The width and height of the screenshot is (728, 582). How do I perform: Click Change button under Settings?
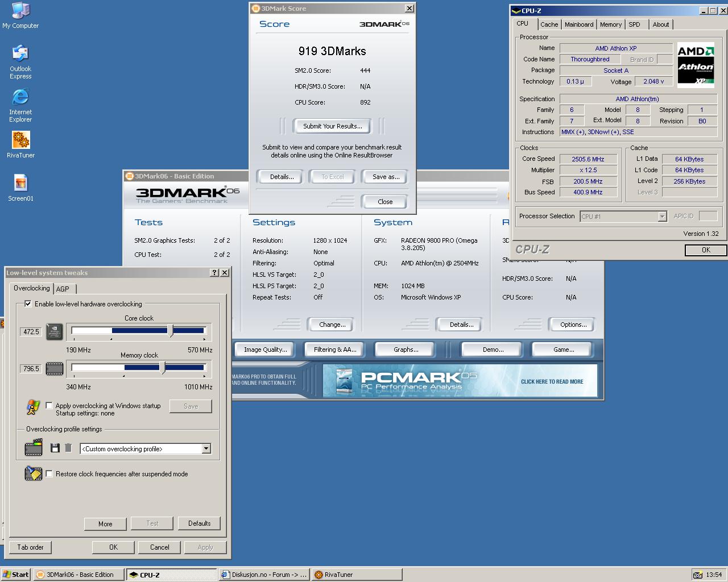332,325
